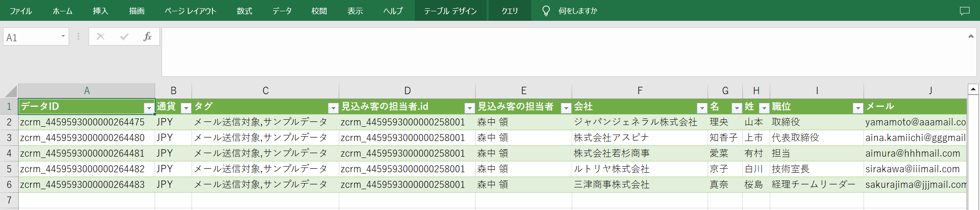
Task: Click the lightbulb Tell Me icon
Action: click(546, 11)
